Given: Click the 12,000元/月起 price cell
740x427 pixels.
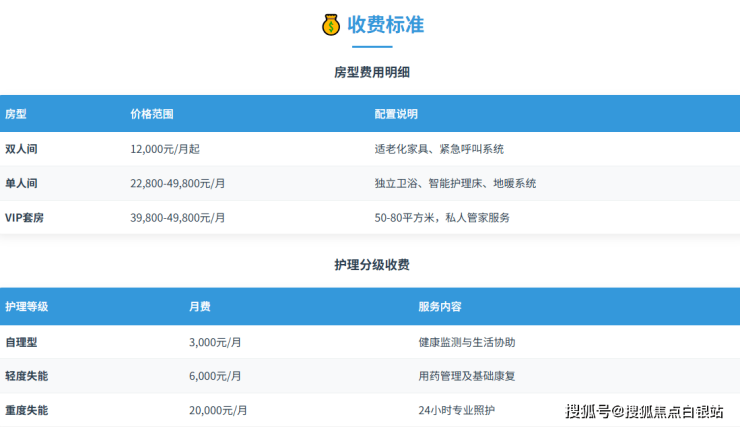Looking at the screenshot, I should [x=165, y=149].
